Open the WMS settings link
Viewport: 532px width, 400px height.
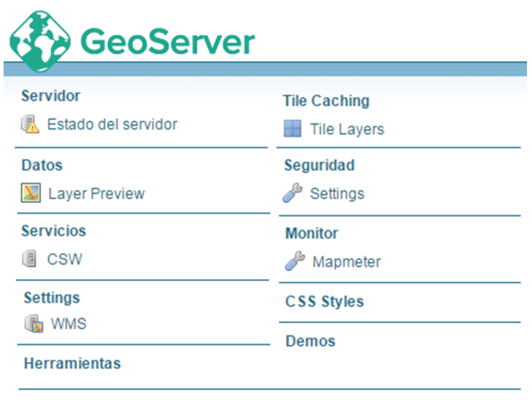(69, 324)
